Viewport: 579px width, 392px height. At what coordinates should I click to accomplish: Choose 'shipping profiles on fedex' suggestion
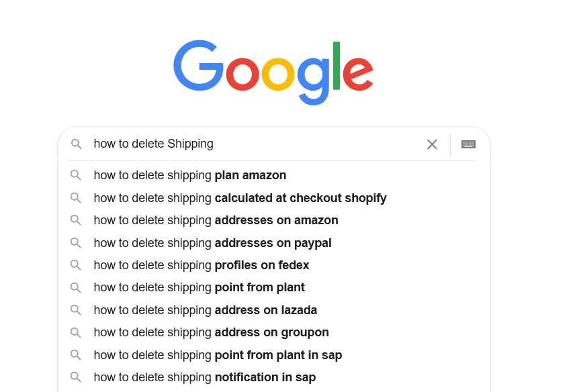click(x=202, y=265)
